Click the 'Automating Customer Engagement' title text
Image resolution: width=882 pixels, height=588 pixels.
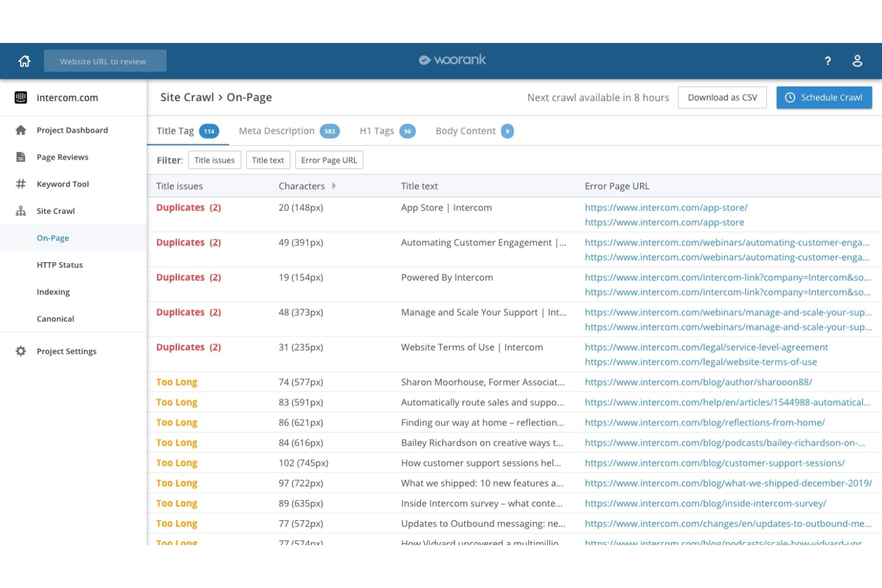pyautogui.click(x=484, y=243)
